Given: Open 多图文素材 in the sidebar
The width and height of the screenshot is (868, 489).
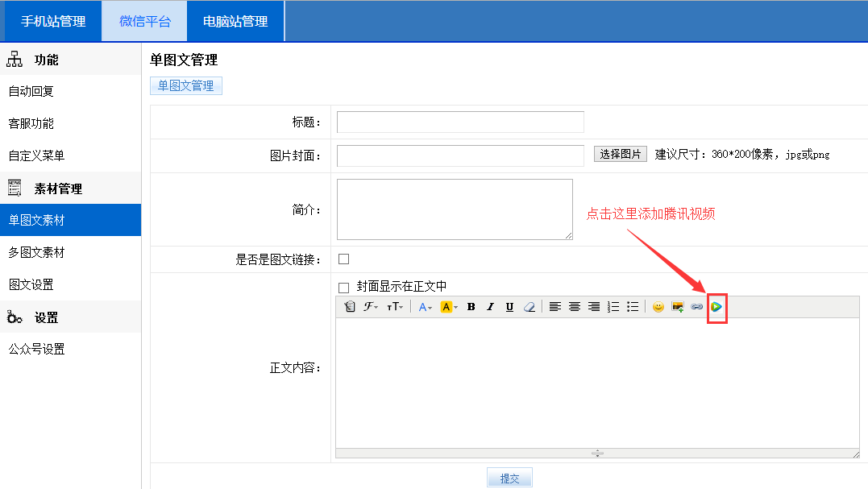Looking at the screenshot, I should click(36, 252).
